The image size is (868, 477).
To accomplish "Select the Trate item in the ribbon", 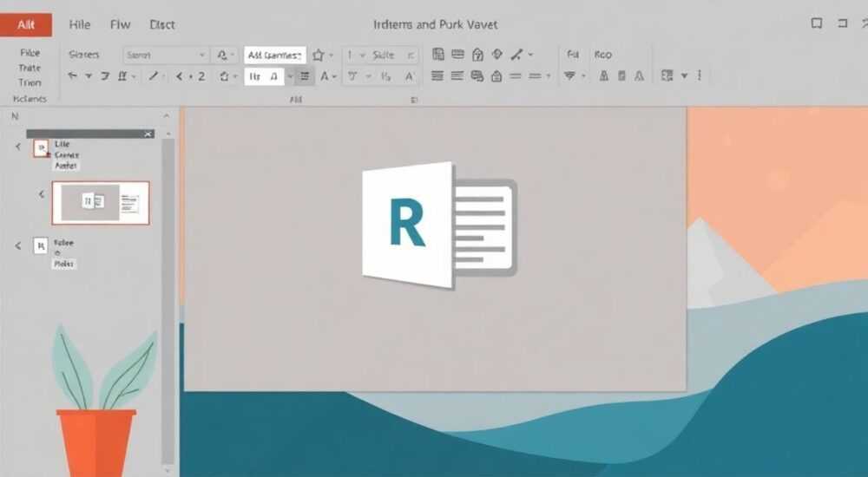I will coord(30,68).
